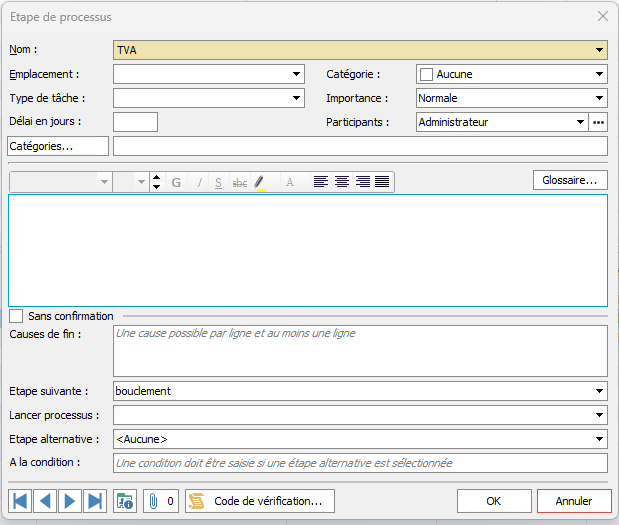The height and width of the screenshot is (525, 619).
Task: Expand the Etape alternative dropdown
Action: pyautogui.click(x=599, y=439)
